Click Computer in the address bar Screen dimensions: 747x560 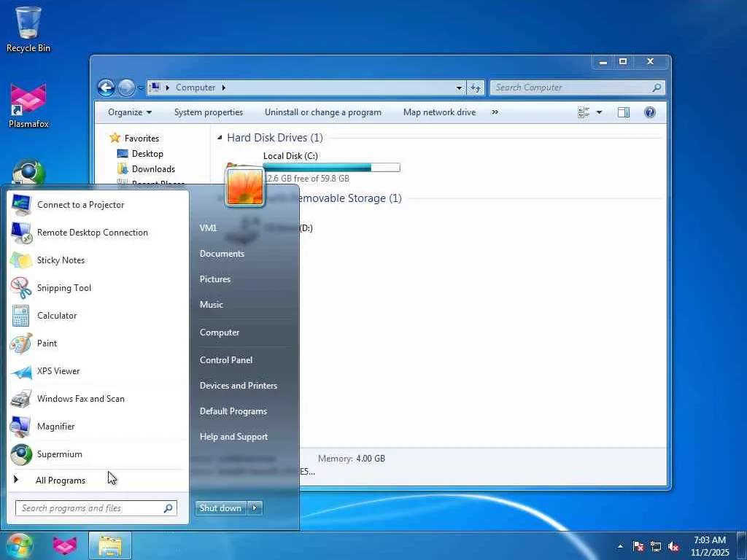pyautogui.click(x=196, y=87)
